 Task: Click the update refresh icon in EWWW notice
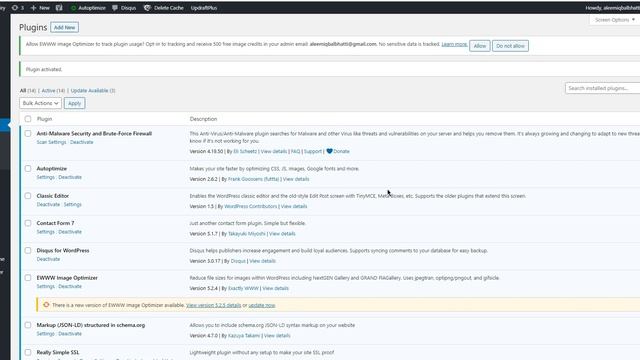[x=46, y=305]
